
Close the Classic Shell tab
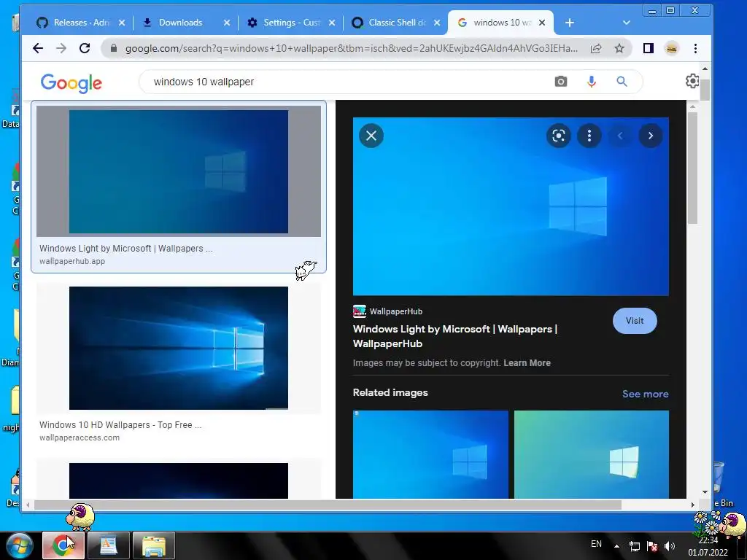(437, 23)
